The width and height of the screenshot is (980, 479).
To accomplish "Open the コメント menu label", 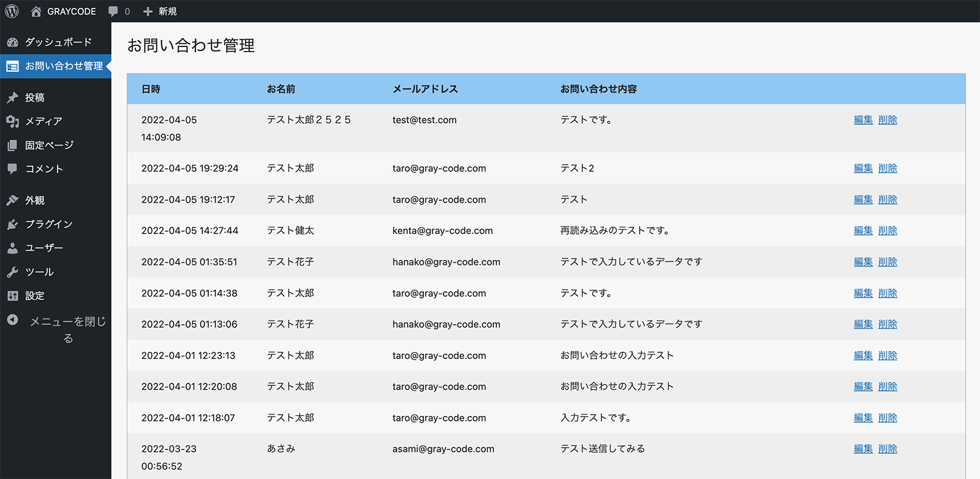I will (44, 169).
